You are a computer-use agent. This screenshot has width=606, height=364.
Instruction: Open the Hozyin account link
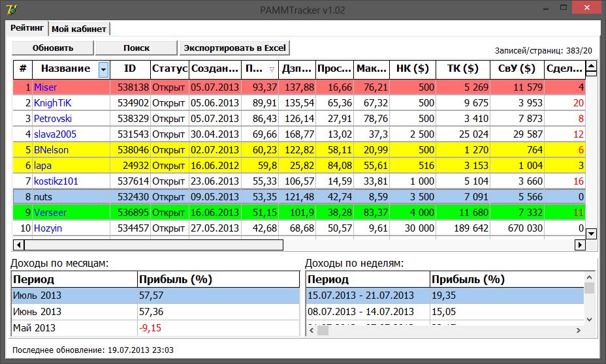[x=48, y=228]
